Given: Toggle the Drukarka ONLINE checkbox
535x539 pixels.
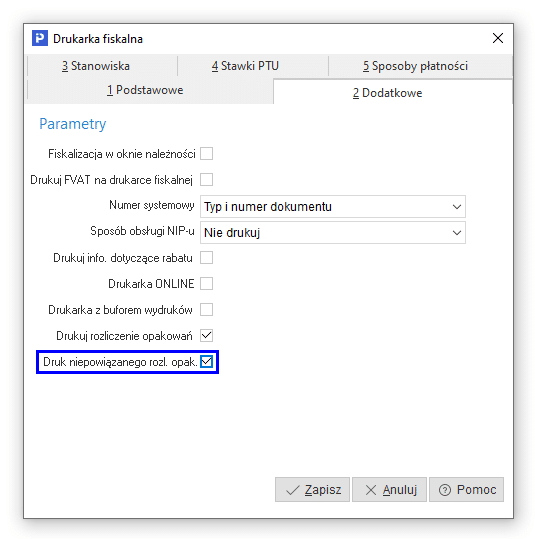Looking at the screenshot, I should pos(206,284).
